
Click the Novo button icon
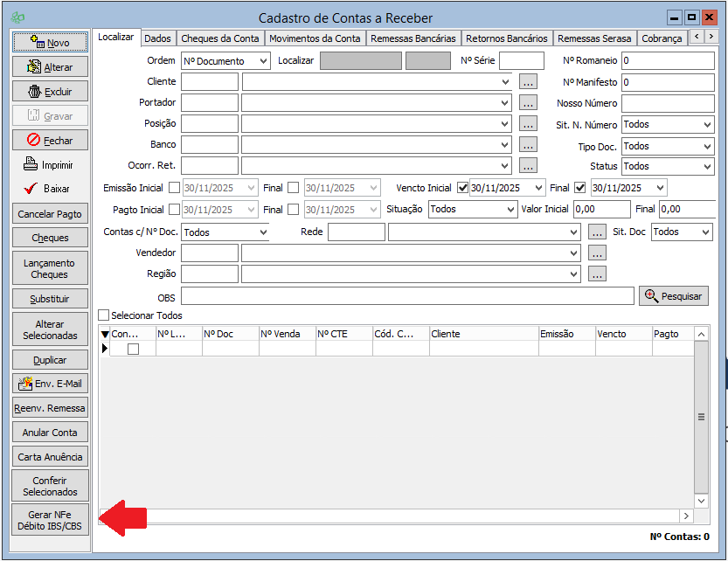pyautogui.click(x=37, y=42)
